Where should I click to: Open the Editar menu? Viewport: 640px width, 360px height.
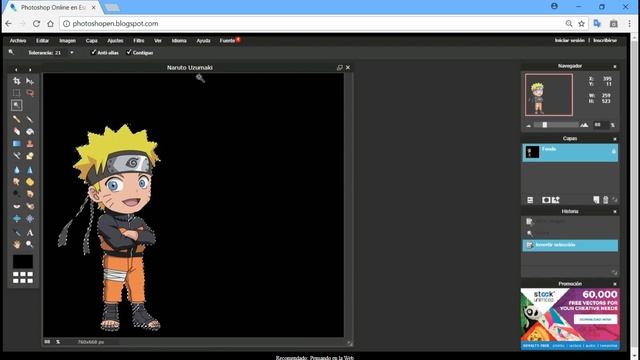42,40
